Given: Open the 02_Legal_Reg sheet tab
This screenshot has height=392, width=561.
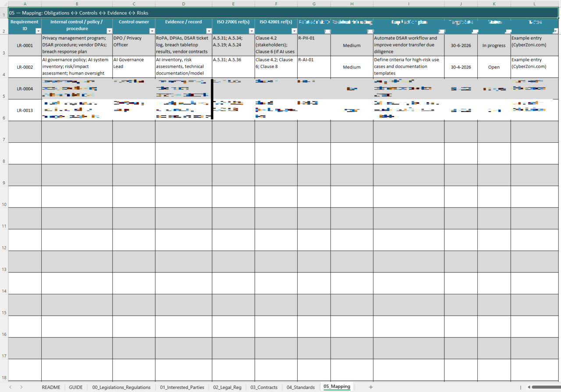Looking at the screenshot, I should click(x=227, y=387).
